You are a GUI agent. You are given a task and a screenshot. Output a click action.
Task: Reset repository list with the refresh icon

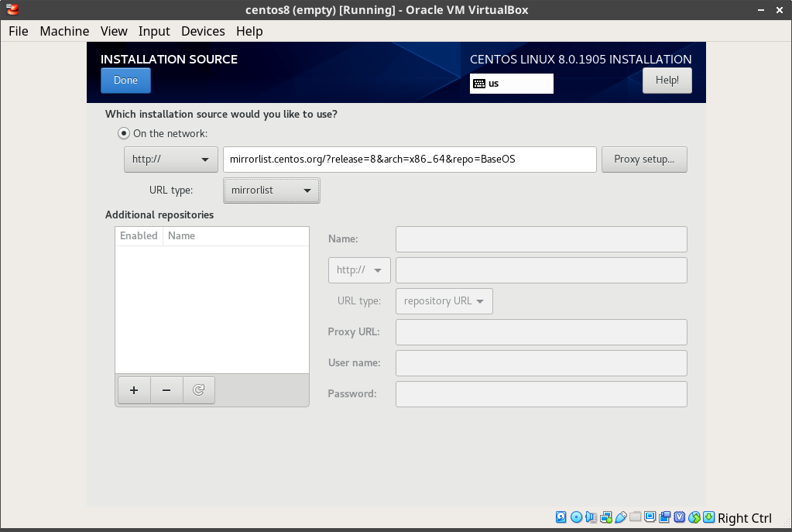point(198,390)
